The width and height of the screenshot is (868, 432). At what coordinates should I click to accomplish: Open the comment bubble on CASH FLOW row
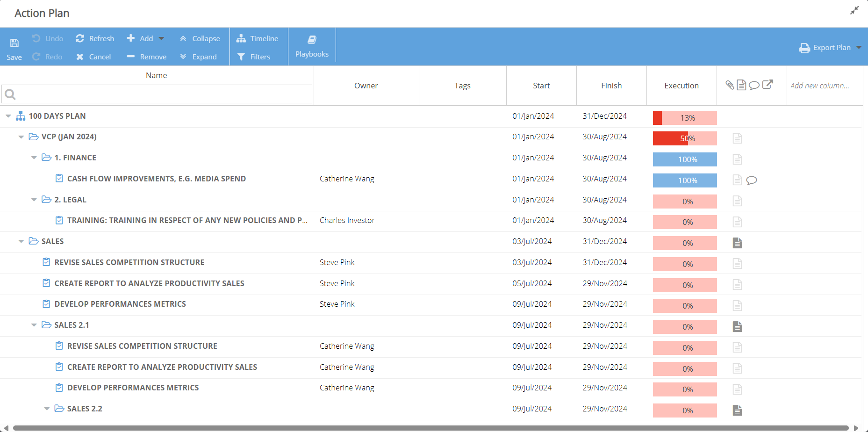[752, 180]
